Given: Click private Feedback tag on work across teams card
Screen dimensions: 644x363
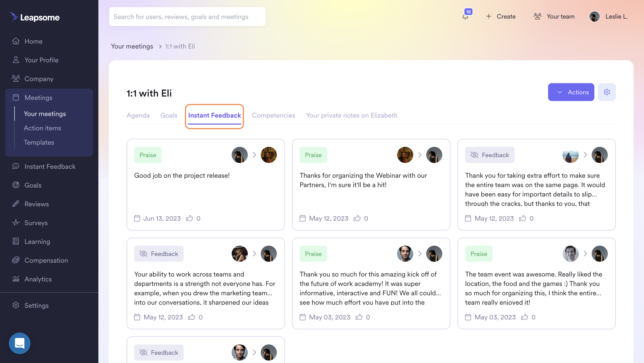Looking at the screenshot, I should (159, 253).
